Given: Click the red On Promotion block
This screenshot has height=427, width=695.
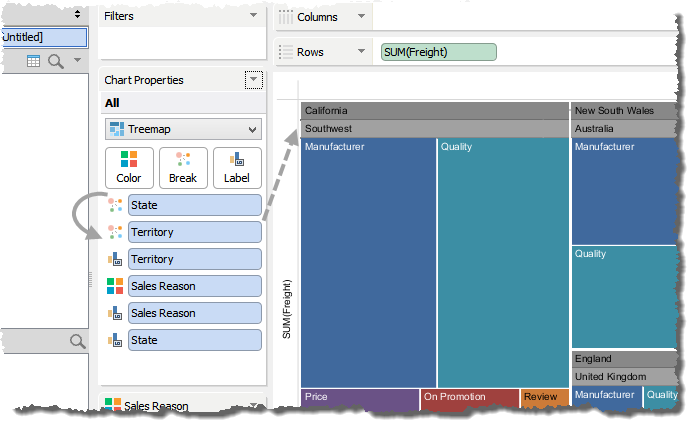Looking at the screenshot, I should tap(470, 399).
